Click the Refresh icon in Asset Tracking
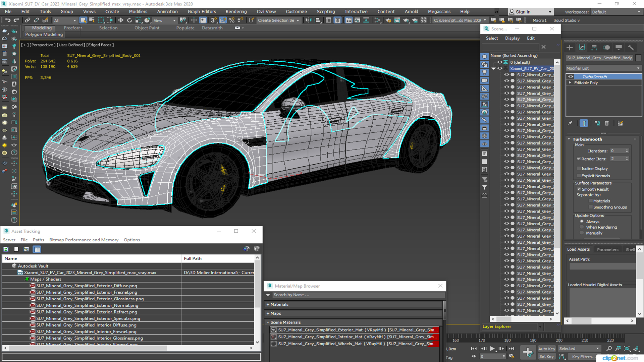Screen dimensions: 644x362 (x=6, y=249)
